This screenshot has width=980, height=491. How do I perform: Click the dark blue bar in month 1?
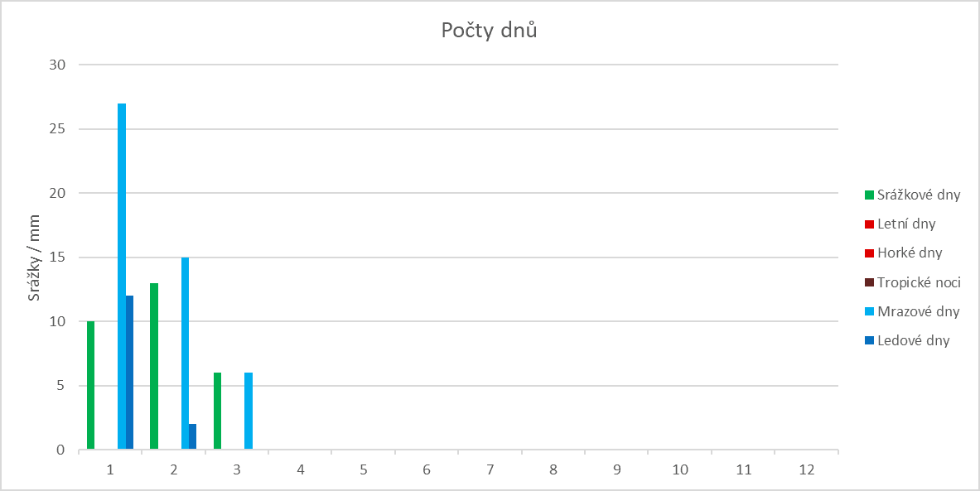click(x=129, y=373)
